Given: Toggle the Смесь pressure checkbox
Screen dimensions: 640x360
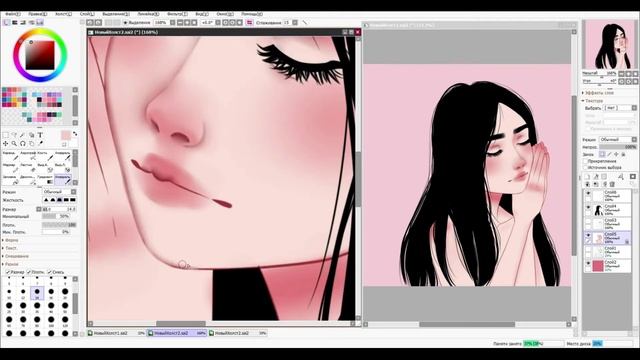Looking at the screenshot, I should (49, 272).
